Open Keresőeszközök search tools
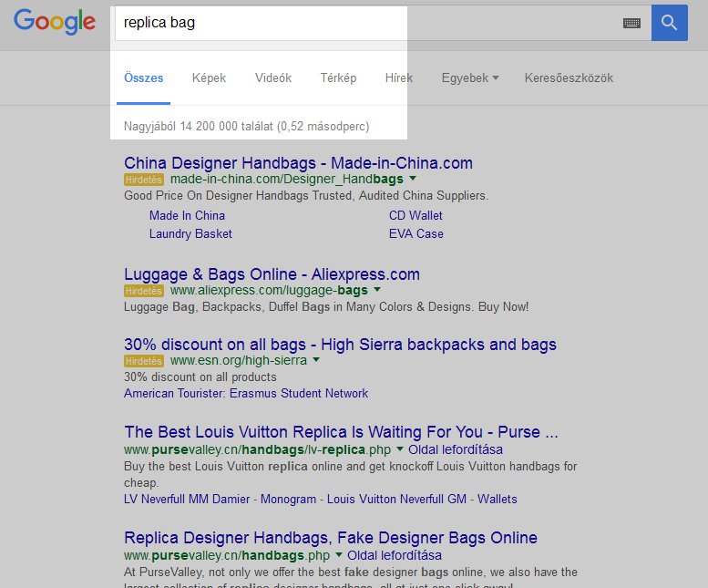The image size is (708, 588). 569,77
